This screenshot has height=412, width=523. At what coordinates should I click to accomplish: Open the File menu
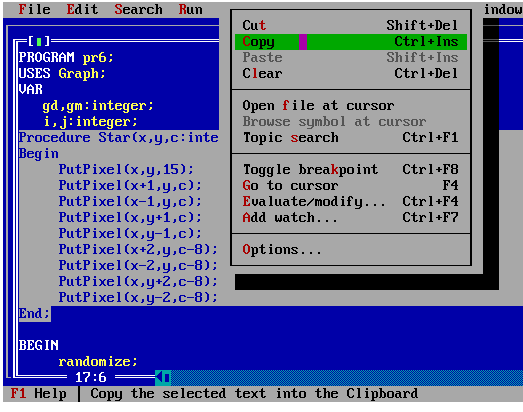(34, 9)
